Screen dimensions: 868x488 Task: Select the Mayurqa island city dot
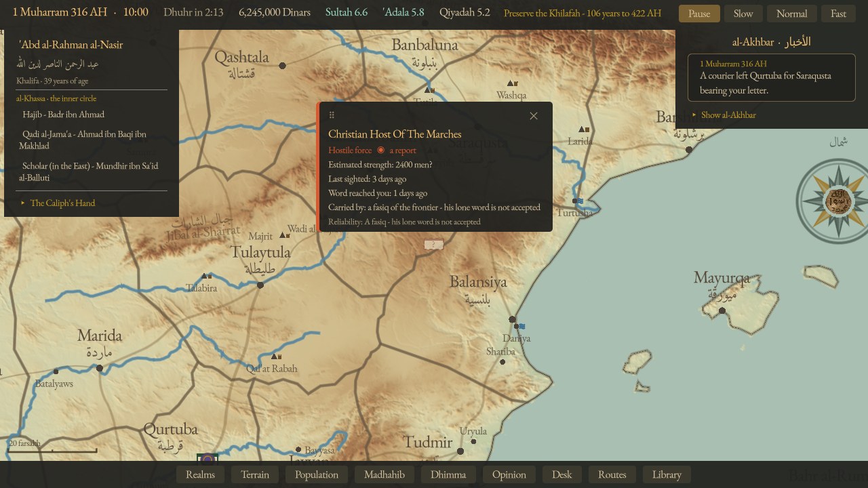click(x=722, y=311)
